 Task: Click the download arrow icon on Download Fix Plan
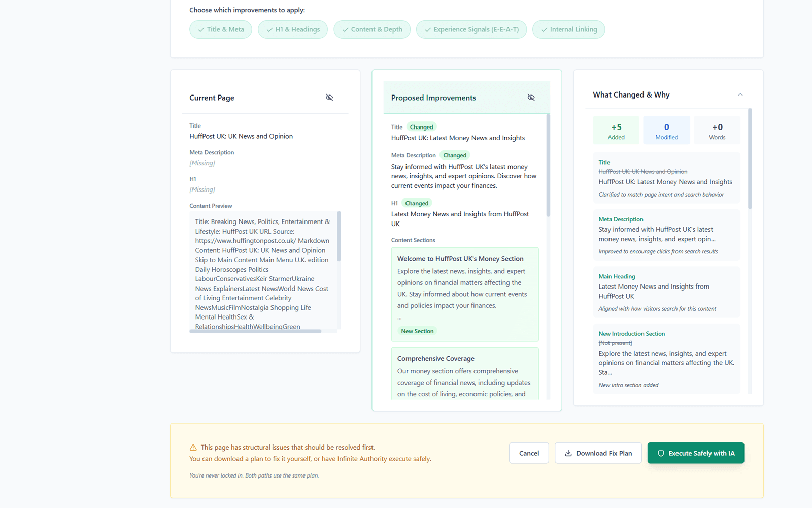point(568,453)
